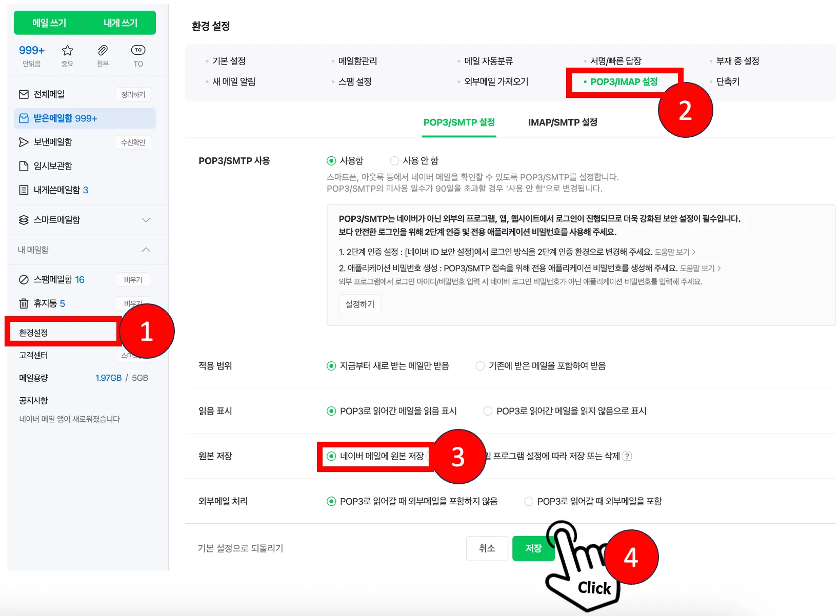
Task: Click the star 중요 important mail icon
Action: click(x=67, y=50)
